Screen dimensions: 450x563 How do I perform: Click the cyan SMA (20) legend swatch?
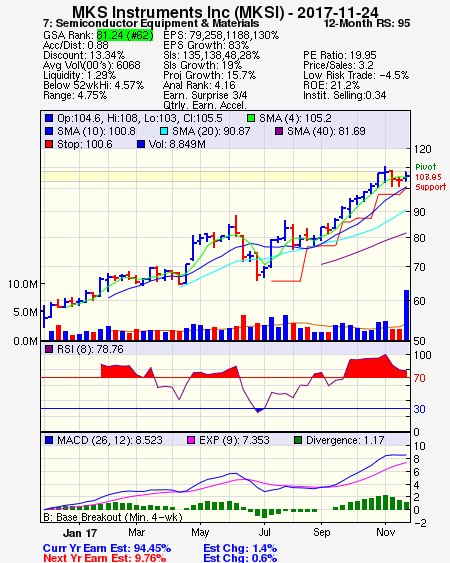(x=164, y=131)
